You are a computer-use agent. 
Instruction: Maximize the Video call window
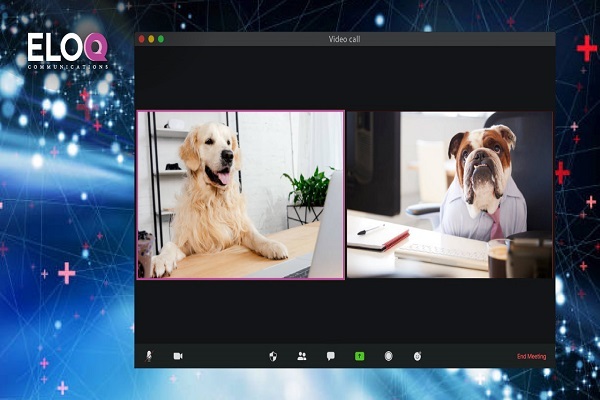point(161,39)
